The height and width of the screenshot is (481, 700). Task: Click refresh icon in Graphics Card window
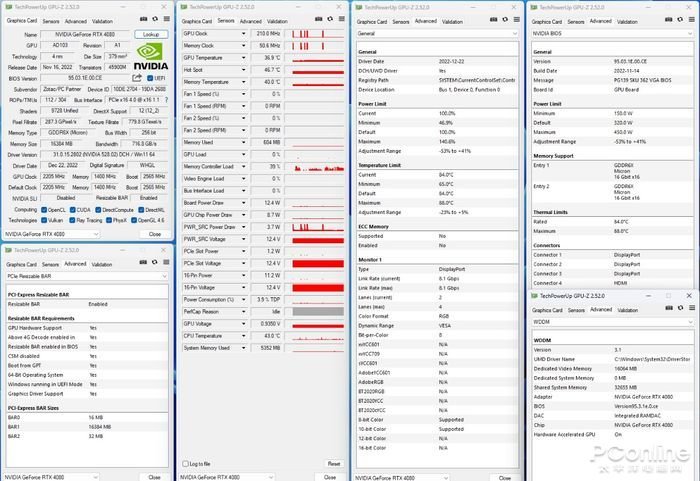155,19
